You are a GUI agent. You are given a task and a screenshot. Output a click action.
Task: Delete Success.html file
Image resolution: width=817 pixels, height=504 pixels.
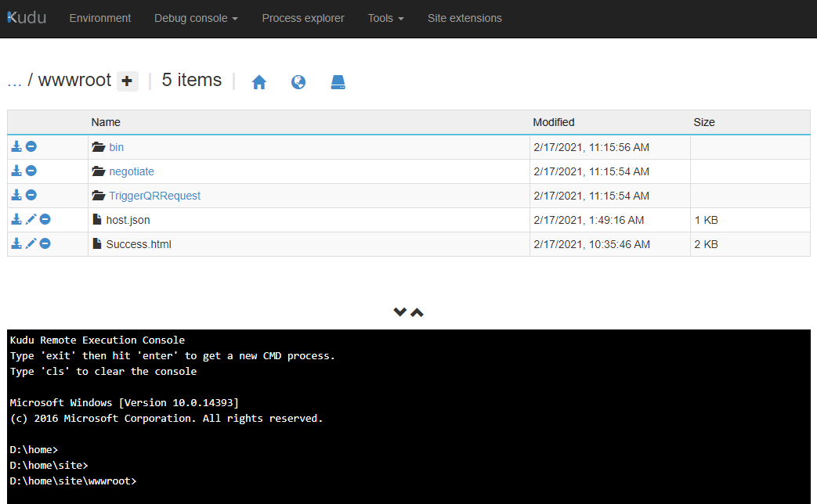(45, 243)
